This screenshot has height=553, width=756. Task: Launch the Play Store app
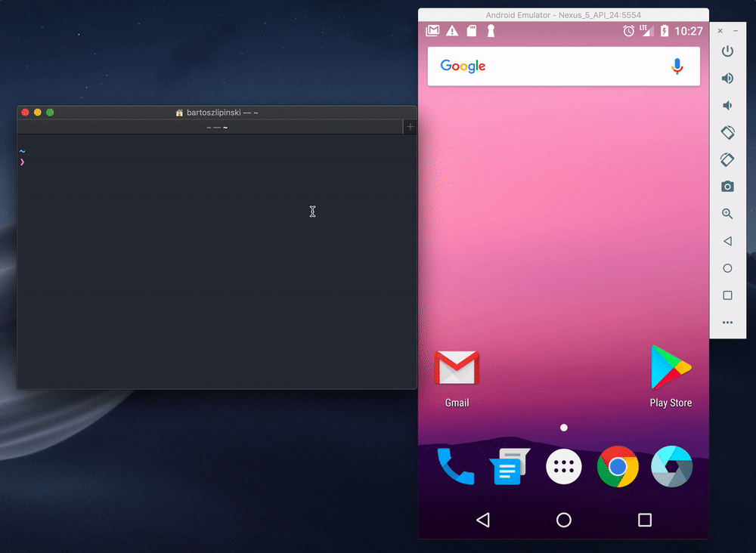click(x=671, y=368)
